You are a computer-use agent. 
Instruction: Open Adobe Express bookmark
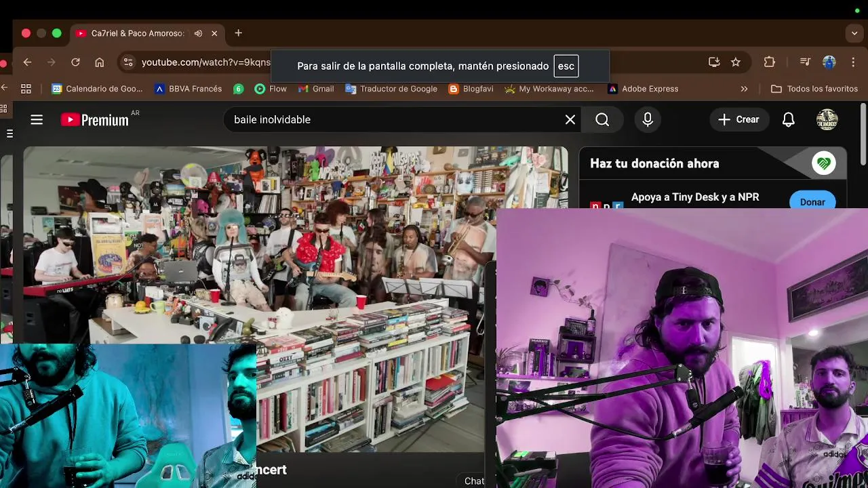[643, 89]
